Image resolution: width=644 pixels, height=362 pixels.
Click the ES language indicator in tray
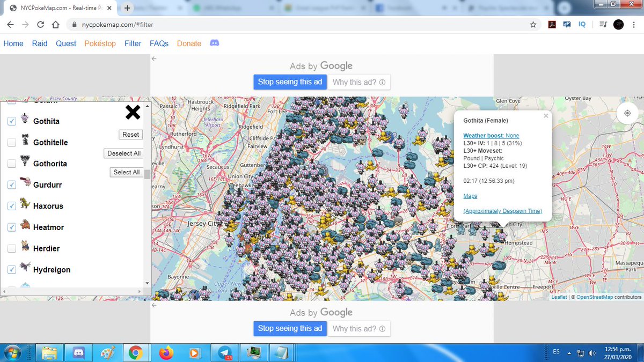point(556,352)
